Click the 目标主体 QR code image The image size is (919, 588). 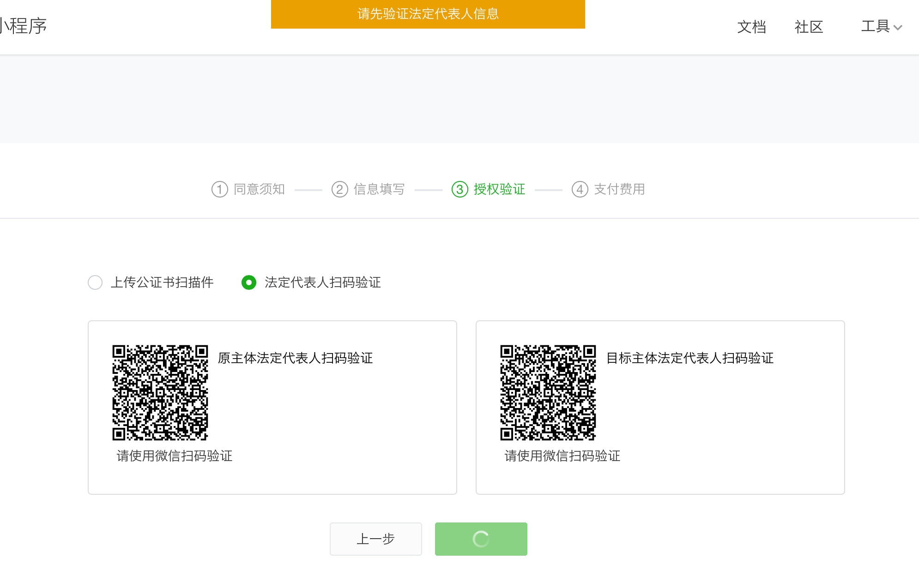[548, 392]
